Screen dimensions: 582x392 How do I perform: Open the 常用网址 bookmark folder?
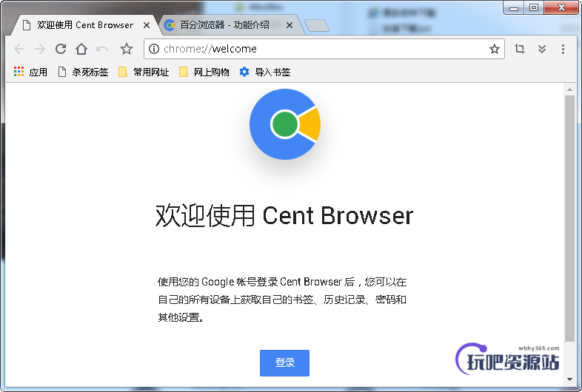[144, 72]
